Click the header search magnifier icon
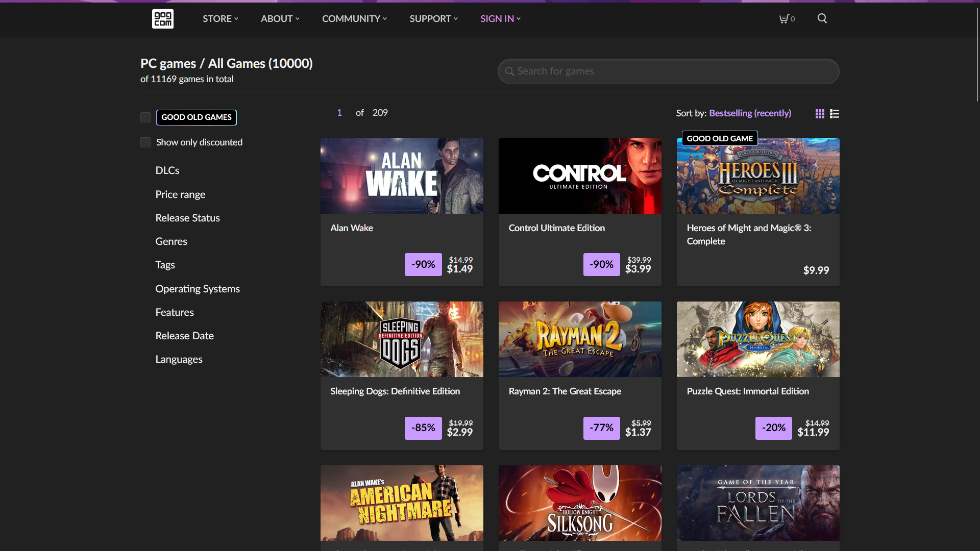Screen dimensions: 980x551 point(822,18)
